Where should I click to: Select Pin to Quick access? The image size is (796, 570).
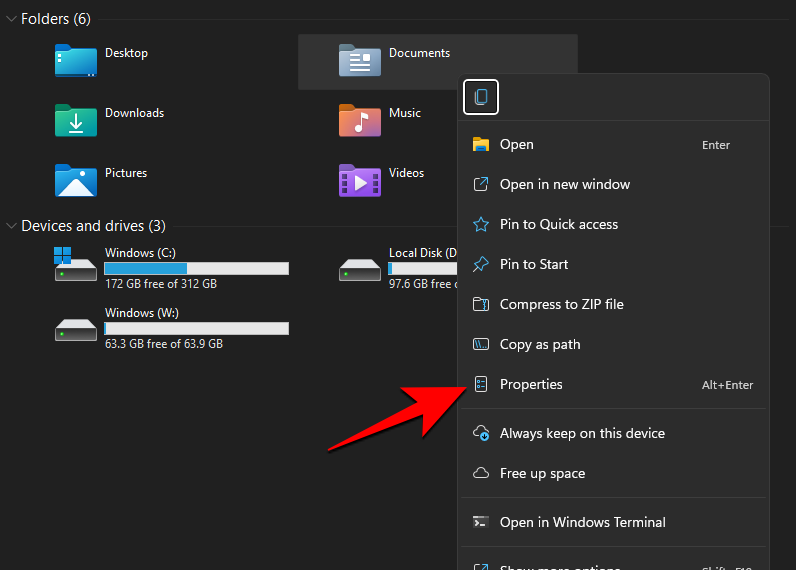click(x=613, y=224)
